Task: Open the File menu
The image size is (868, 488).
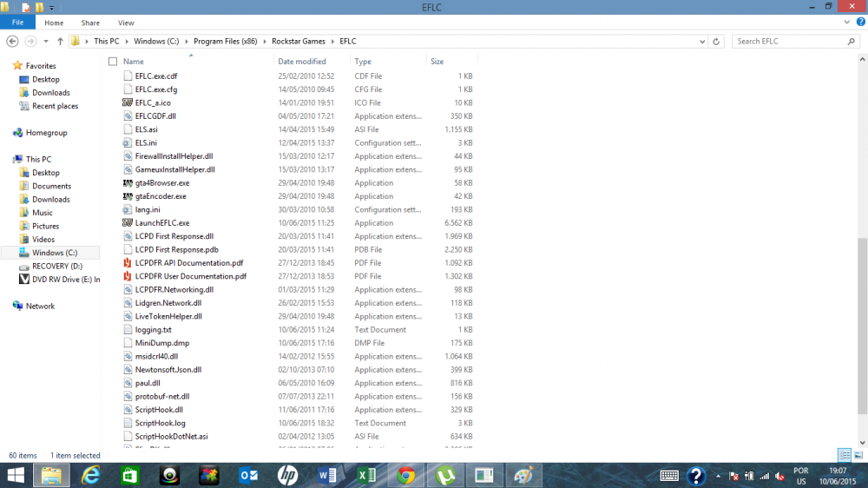Action: point(17,23)
